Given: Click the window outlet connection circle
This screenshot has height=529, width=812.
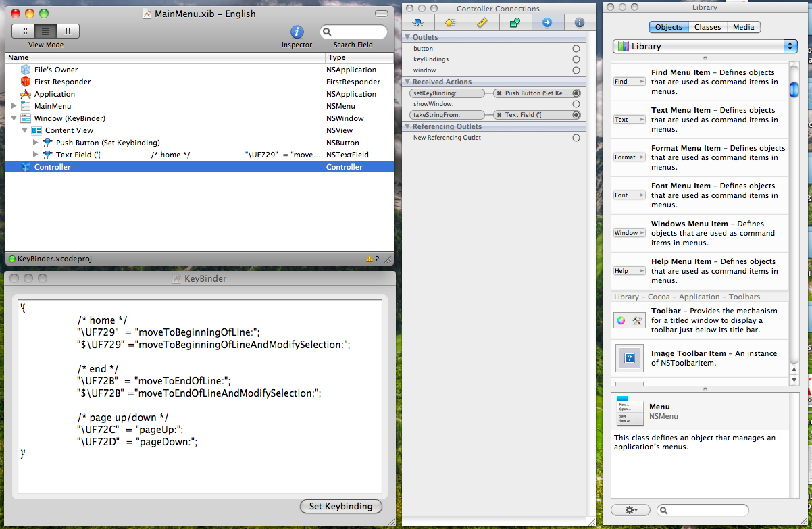Looking at the screenshot, I should tap(576, 70).
